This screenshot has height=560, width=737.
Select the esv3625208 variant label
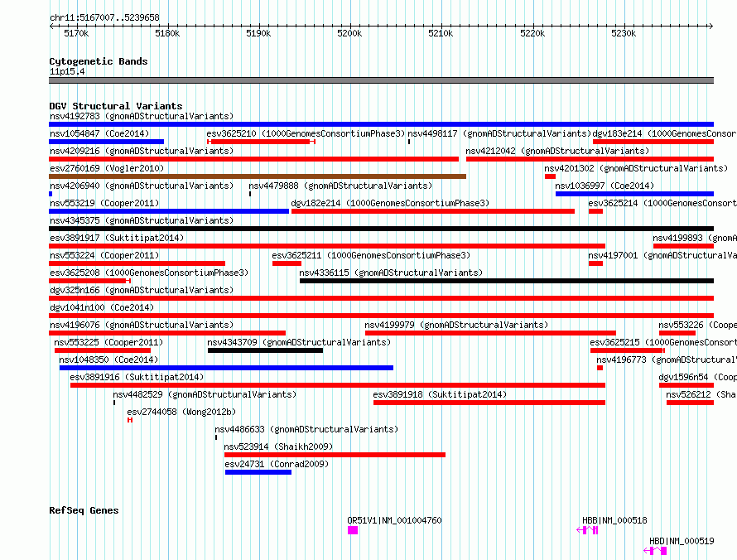click(x=149, y=273)
